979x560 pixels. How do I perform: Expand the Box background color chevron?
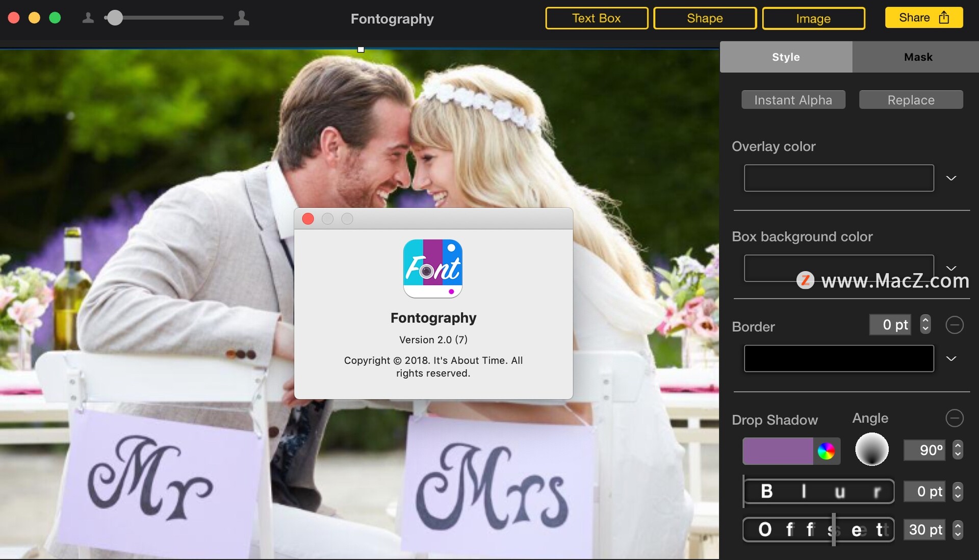tap(951, 268)
